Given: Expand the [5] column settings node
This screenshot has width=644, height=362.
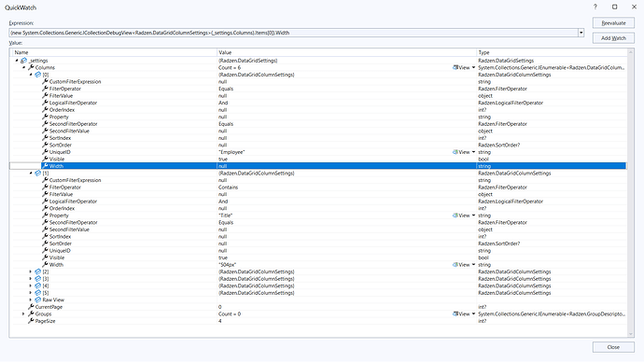Looking at the screenshot, I should tap(31, 293).
